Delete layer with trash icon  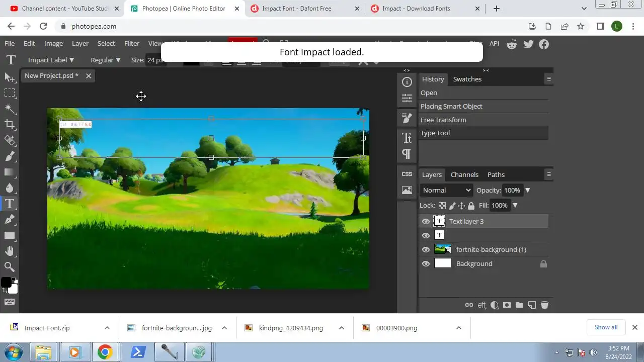544,305
